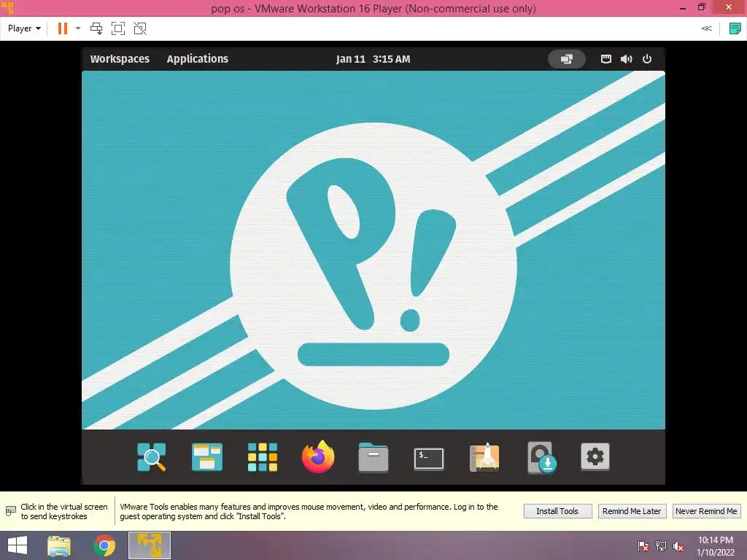
Task: Open the Workspaces overview dock icon
Action: click(206, 457)
